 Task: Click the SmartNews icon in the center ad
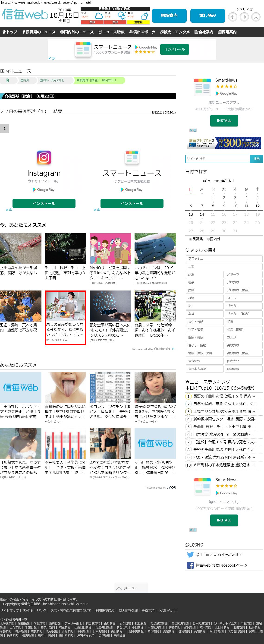132,158
